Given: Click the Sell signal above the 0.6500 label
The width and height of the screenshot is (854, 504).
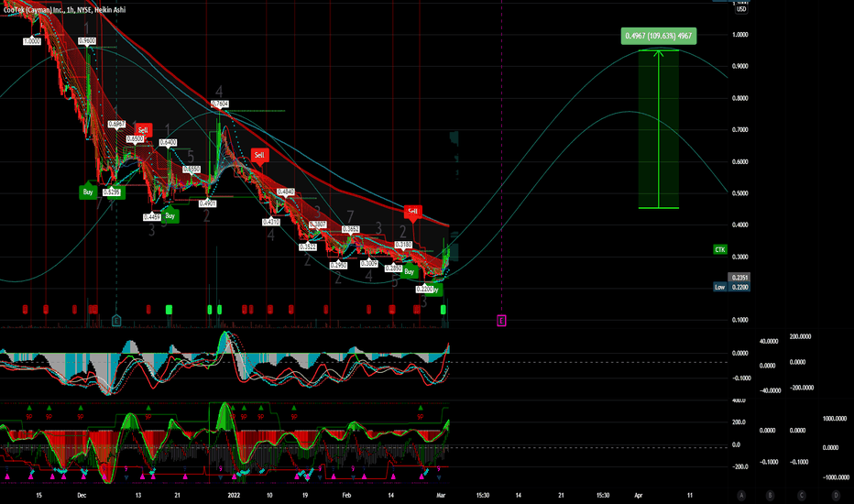Looking at the screenshot, I should [x=143, y=130].
